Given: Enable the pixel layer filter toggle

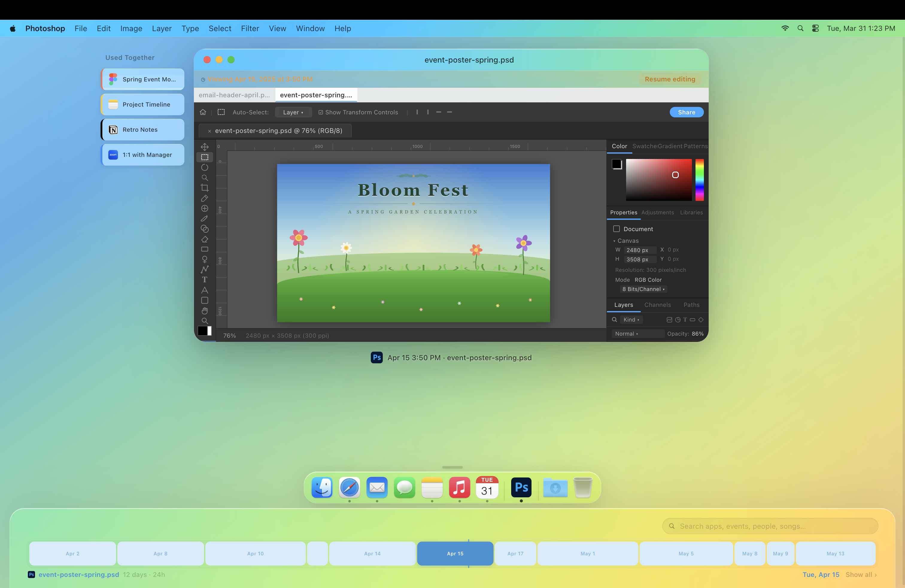Looking at the screenshot, I should [669, 320].
